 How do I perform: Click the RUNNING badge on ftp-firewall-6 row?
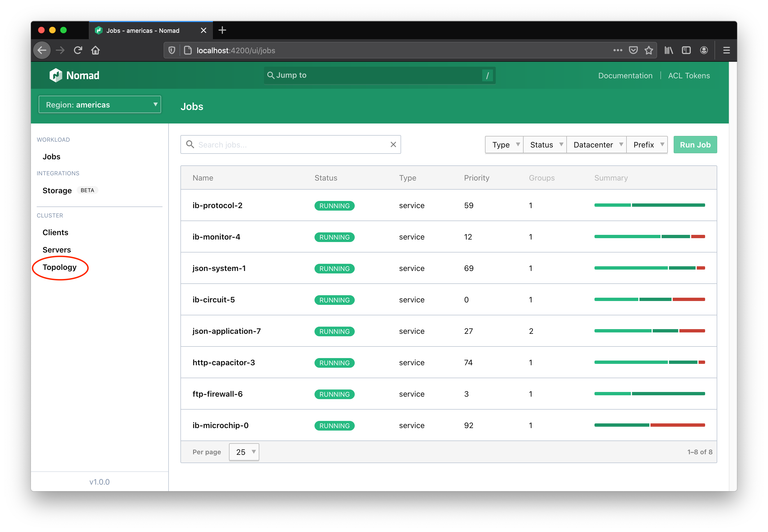click(334, 394)
